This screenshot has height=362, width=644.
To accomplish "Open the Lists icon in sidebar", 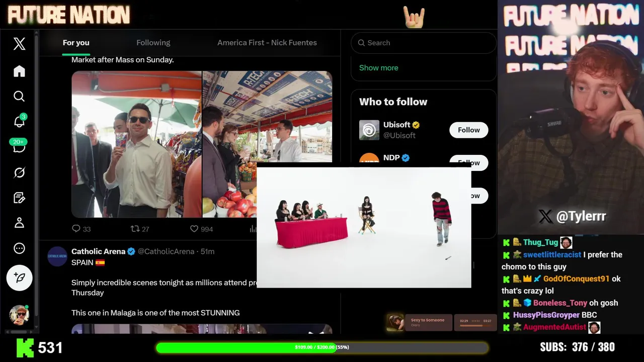I will pos(19,198).
